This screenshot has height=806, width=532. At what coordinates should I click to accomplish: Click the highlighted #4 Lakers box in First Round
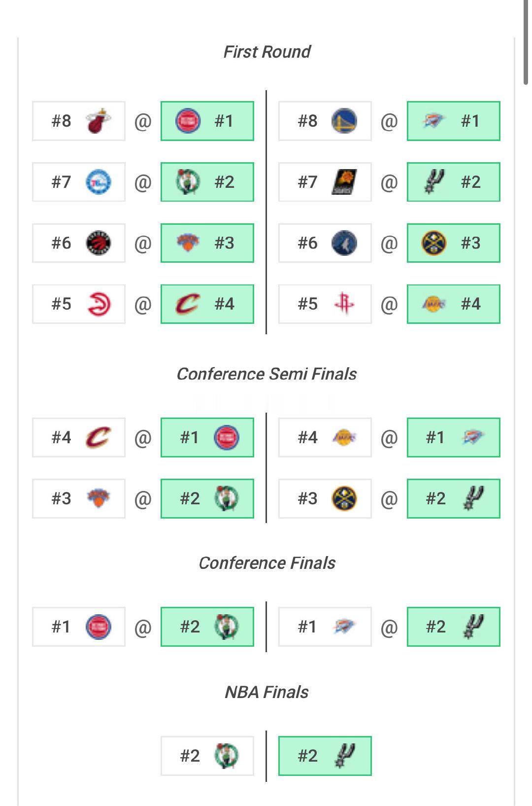click(453, 304)
